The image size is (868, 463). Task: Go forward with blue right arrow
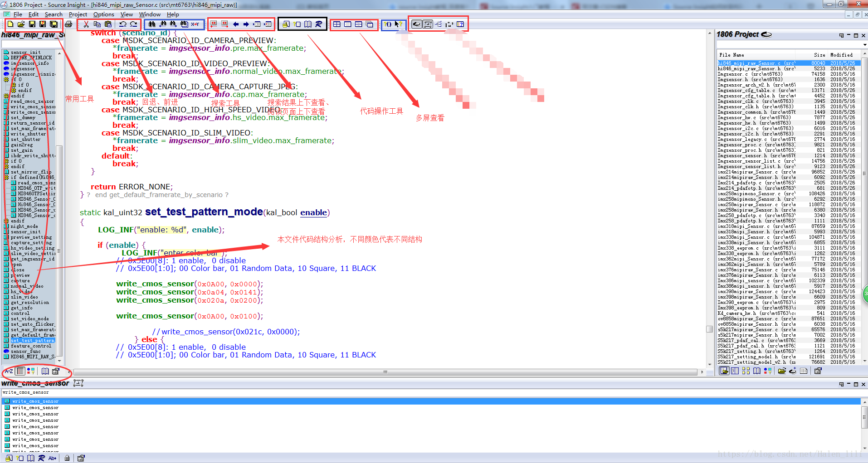click(246, 24)
